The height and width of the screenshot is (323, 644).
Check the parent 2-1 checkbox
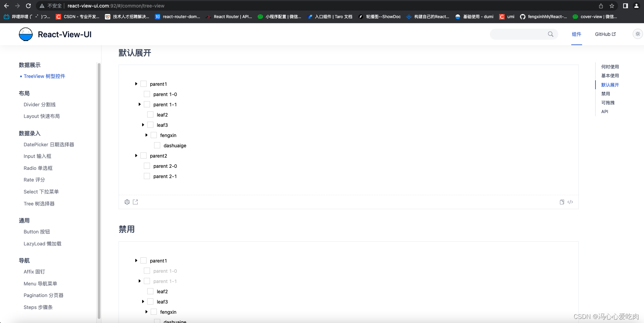point(147,176)
